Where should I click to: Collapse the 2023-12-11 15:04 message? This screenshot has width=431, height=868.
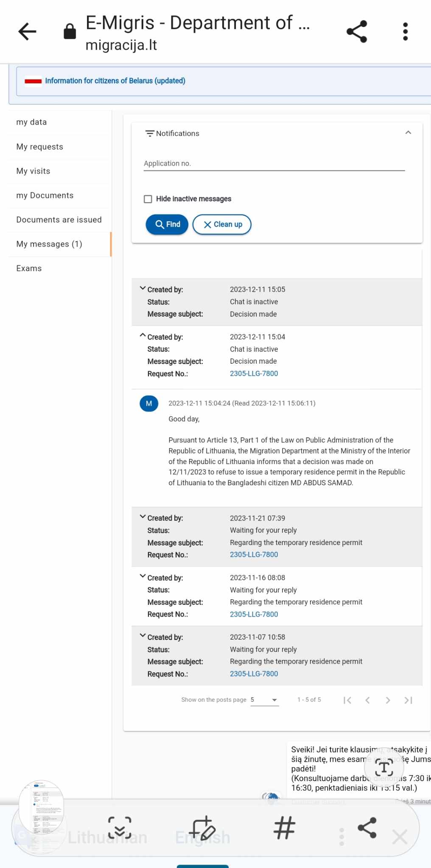pos(143,335)
